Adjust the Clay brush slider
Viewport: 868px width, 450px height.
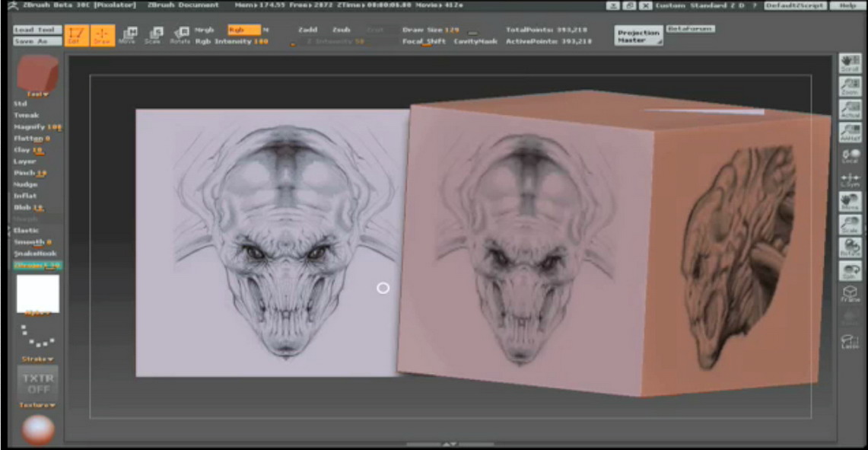point(28,150)
